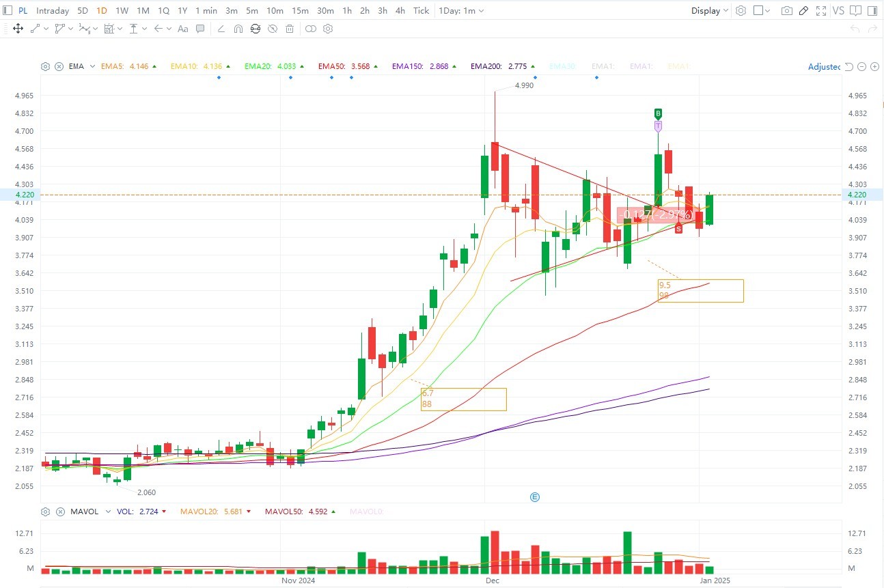Open the VS compare feature
Viewport: 884px width, 588px height.
coord(838,10)
